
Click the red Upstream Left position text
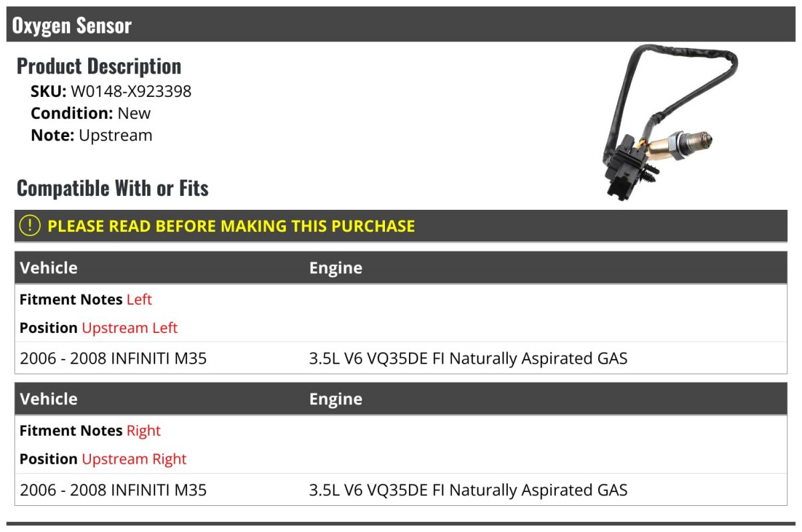[130, 327]
